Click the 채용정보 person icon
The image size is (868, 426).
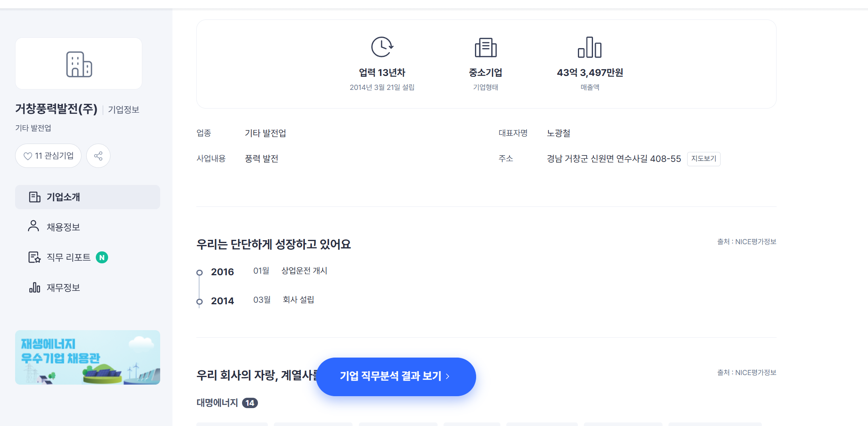pyautogui.click(x=34, y=226)
